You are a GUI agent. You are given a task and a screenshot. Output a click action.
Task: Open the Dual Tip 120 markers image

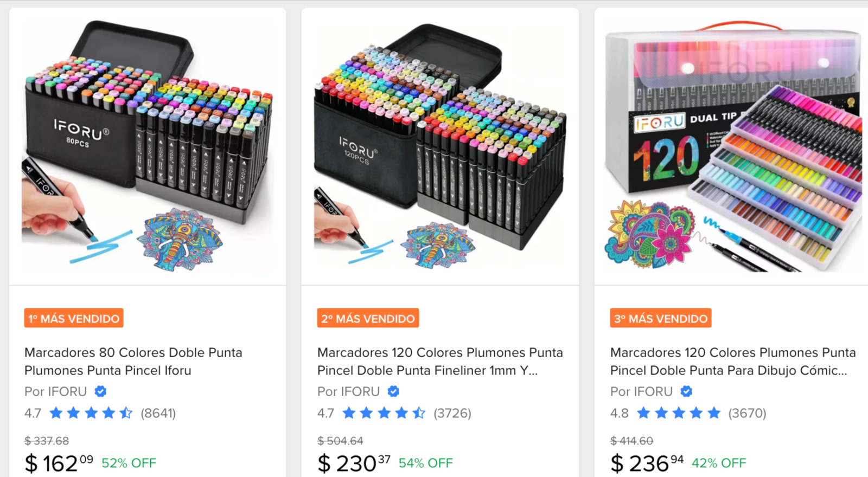click(x=733, y=146)
